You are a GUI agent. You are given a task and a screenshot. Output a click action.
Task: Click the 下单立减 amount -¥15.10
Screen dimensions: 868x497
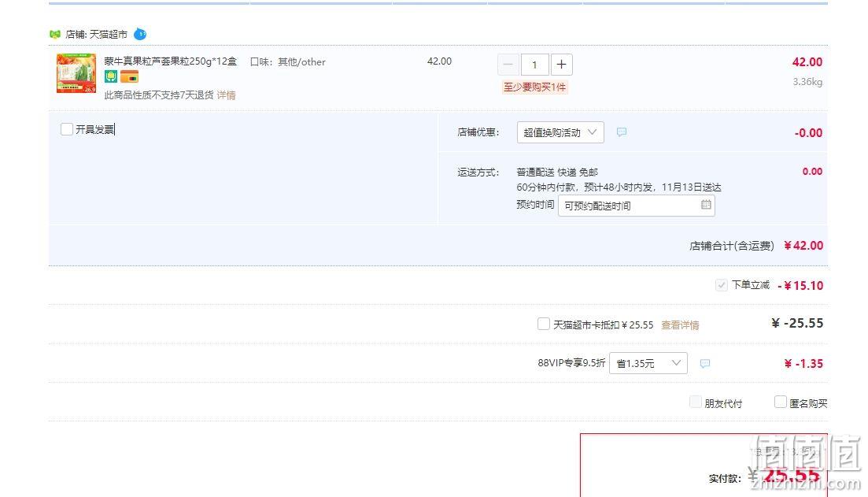point(800,286)
